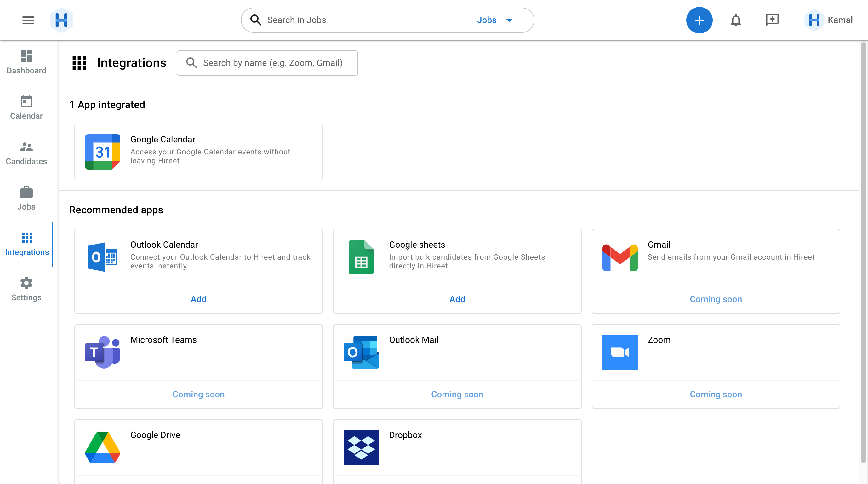Click the Hireet logo in the header
The image size is (868, 484).
[x=61, y=20]
